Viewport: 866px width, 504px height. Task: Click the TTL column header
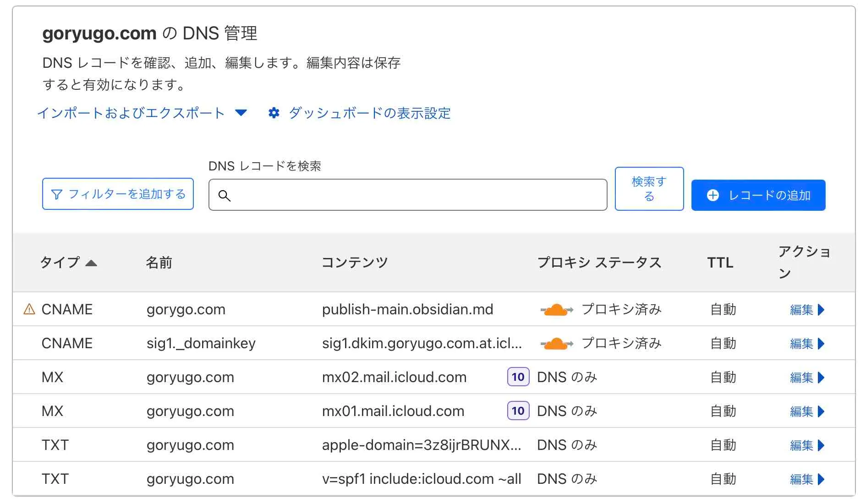[x=720, y=263]
